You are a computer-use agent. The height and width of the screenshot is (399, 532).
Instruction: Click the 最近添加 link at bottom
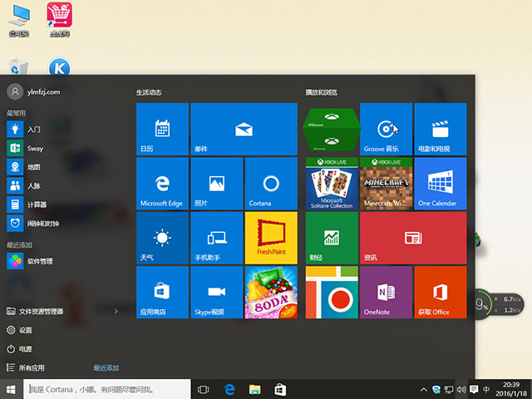pos(106,367)
